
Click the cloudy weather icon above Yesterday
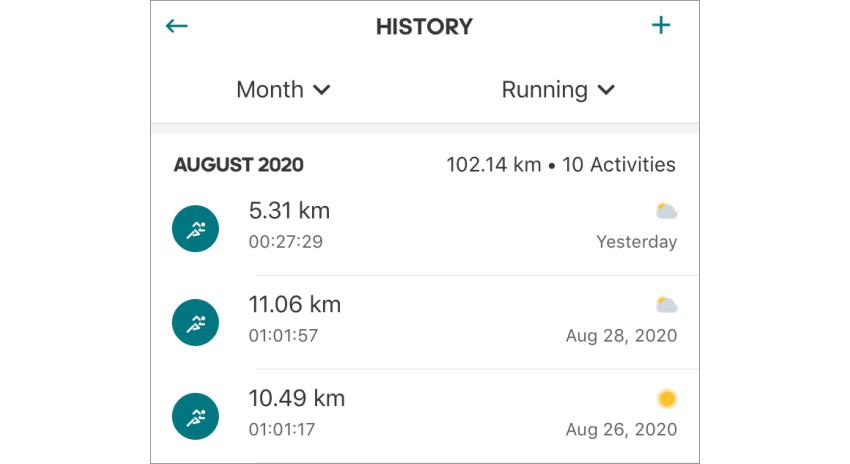[666, 211]
